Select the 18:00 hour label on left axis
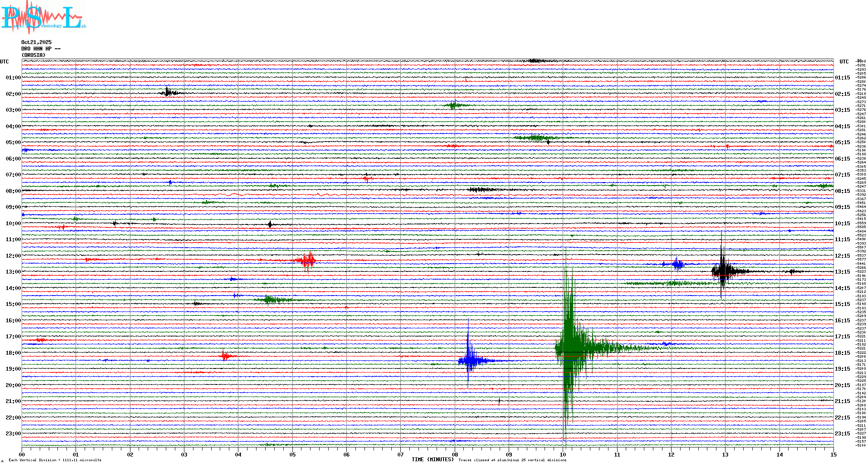 (13, 353)
